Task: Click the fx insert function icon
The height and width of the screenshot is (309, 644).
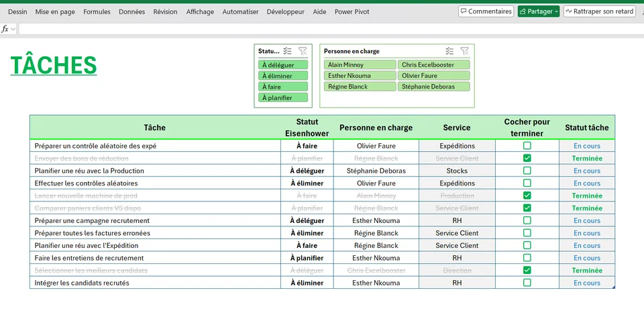Action: 5,29
